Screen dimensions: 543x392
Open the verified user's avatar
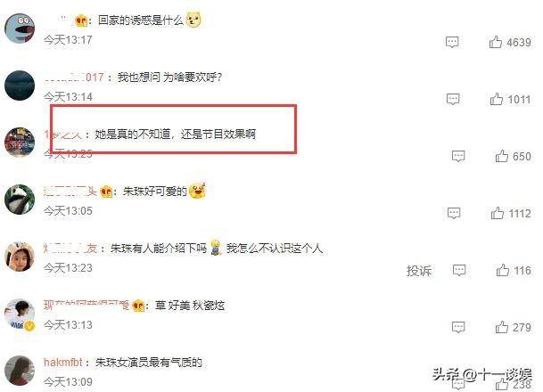click(x=20, y=314)
